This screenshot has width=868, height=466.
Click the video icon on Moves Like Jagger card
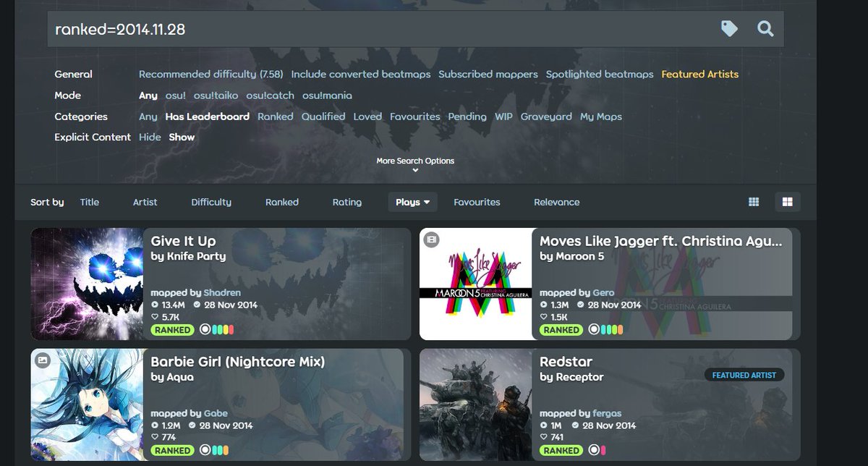click(x=432, y=238)
